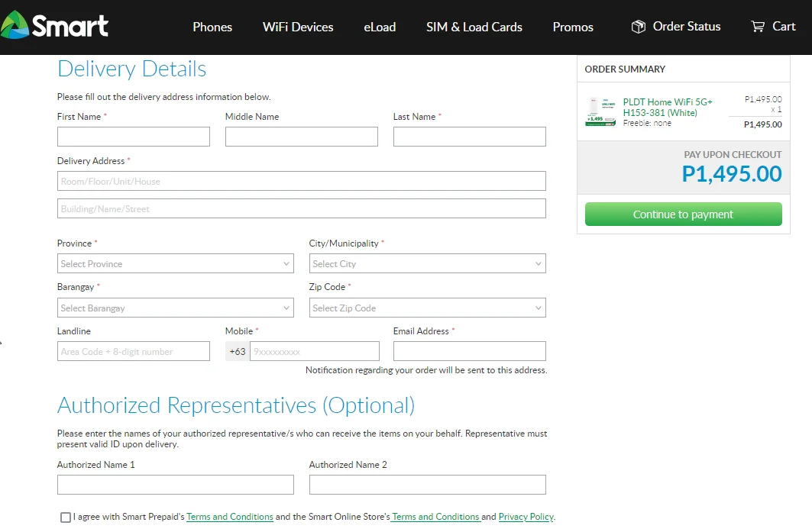
Task: Expand the Select City dropdown
Action: [427, 263]
